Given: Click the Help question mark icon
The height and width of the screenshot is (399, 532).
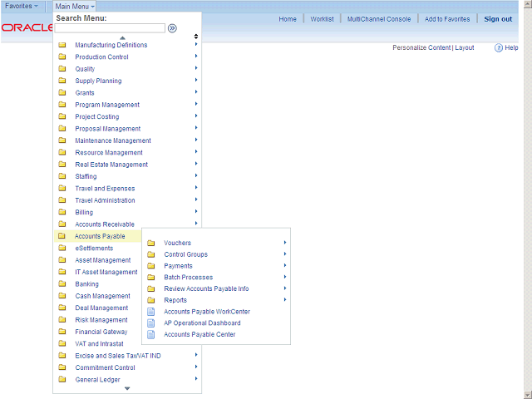Looking at the screenshot, I should [498, 48].
